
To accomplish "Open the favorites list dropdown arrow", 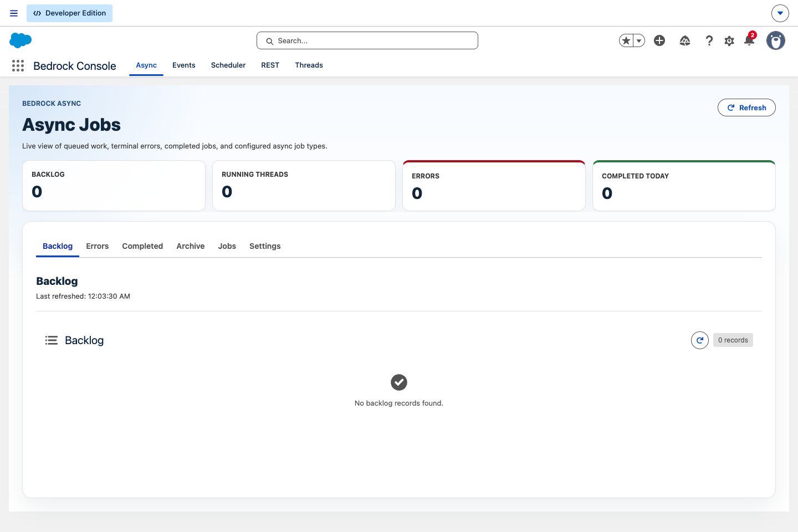I will [639, 40].
